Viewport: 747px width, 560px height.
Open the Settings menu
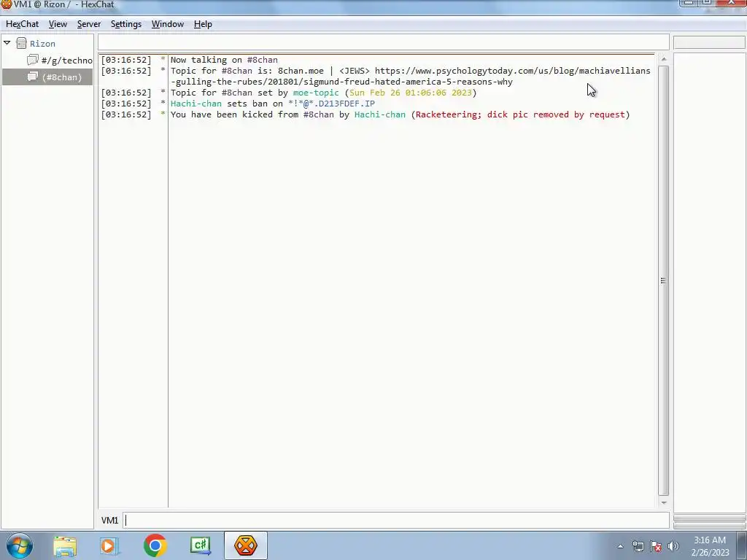[125, 24]
